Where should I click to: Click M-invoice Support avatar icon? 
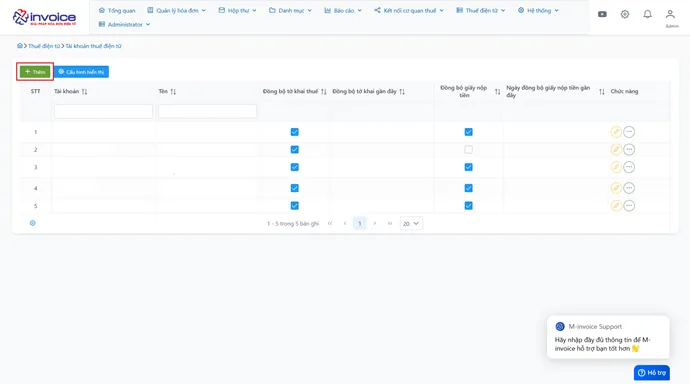click(560, 326)
